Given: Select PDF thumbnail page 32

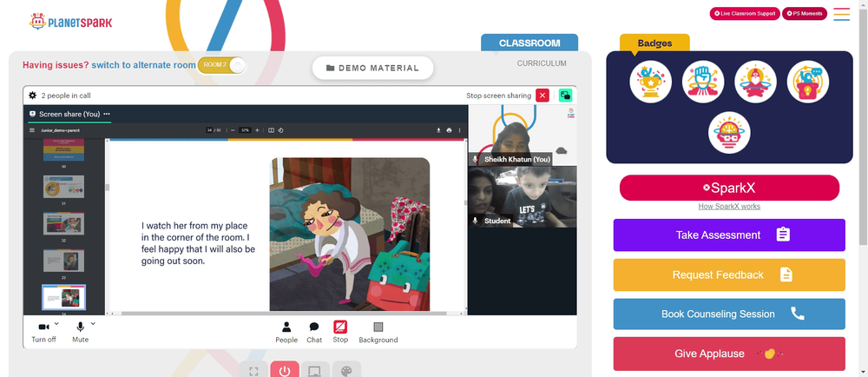Looking at the screenshot, I should pos(63,223).
